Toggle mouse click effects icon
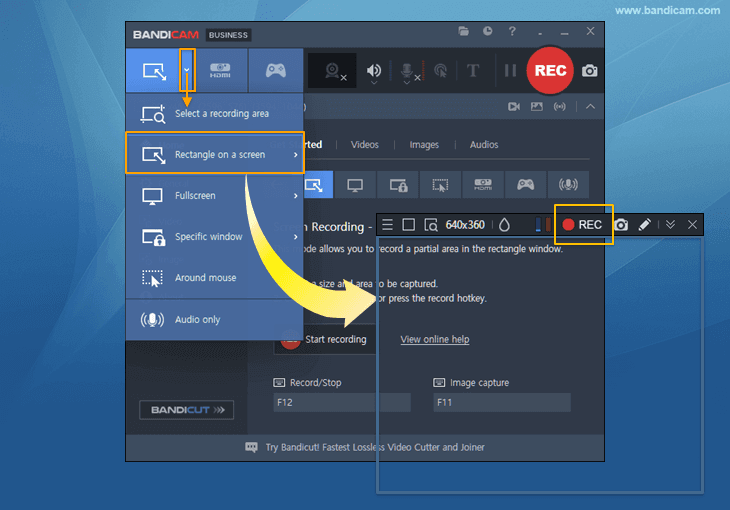The width and height of the screenshot is (730, 510). click(440, 71)
